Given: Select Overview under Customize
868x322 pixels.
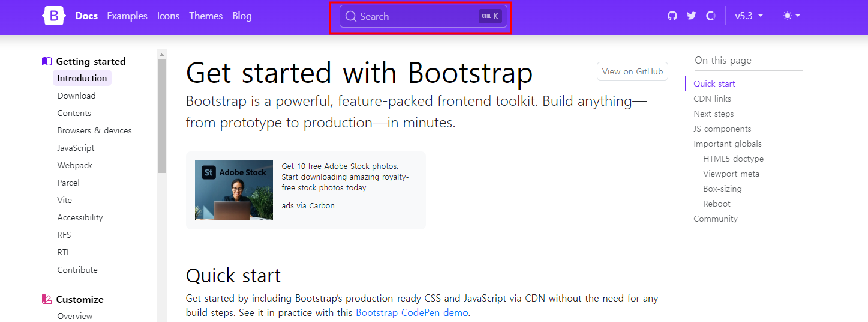Looking at the screenshot, I should (75, 316).
